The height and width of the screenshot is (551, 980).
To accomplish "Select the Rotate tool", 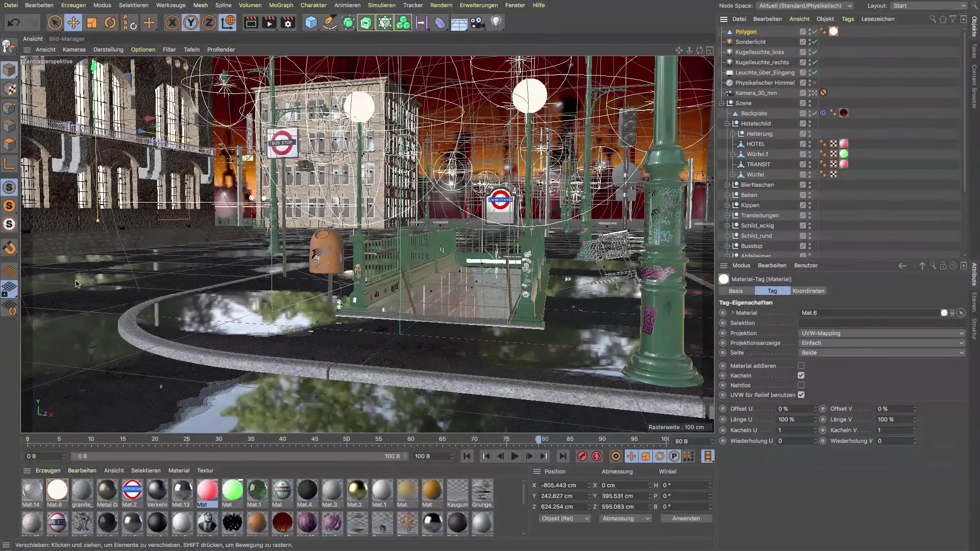I will tap(110, 23).
